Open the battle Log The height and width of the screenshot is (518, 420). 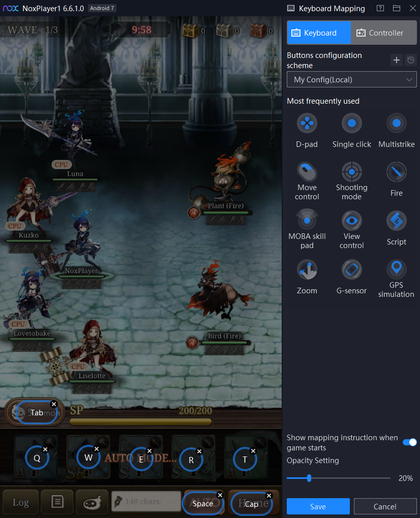coord(20,502)
